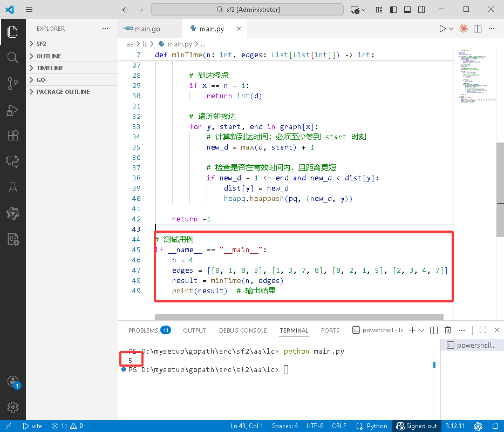Screen dimensions: 504x432
Task: Expand the OUTLINE section
Action: (x=72, y=56)
